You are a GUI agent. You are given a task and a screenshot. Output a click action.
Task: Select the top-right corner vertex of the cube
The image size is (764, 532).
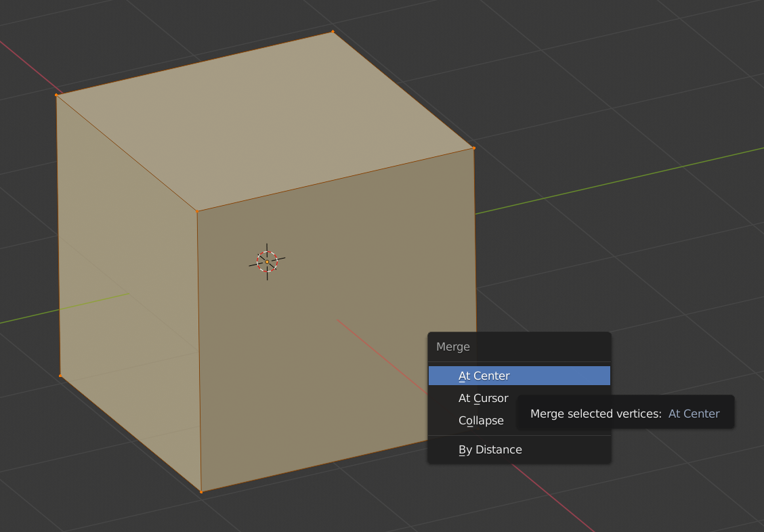click(474, 148)
